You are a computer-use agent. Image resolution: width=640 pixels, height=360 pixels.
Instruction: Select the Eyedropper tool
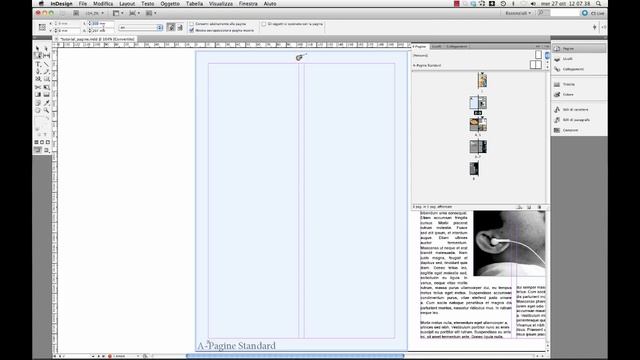46,103
